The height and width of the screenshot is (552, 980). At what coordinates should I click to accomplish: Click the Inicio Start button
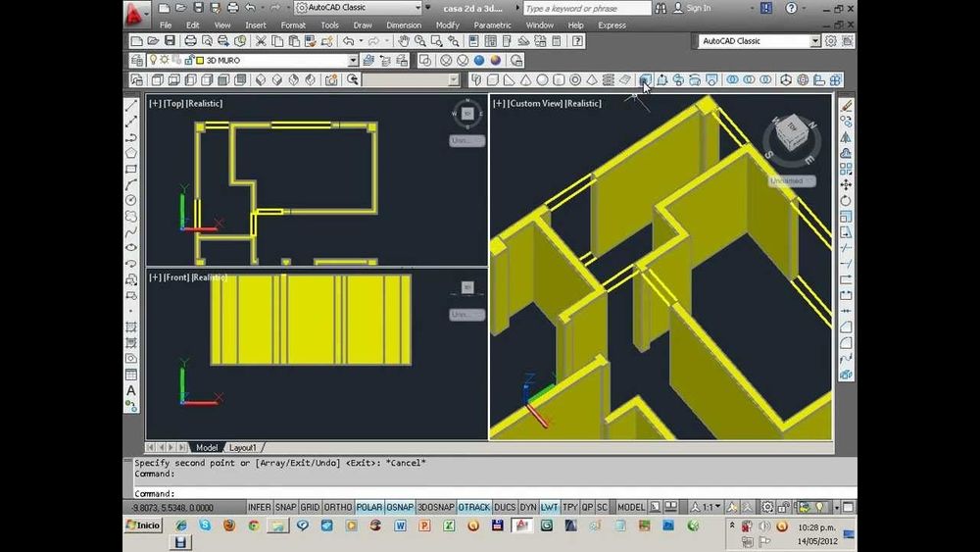coord(144,526)
